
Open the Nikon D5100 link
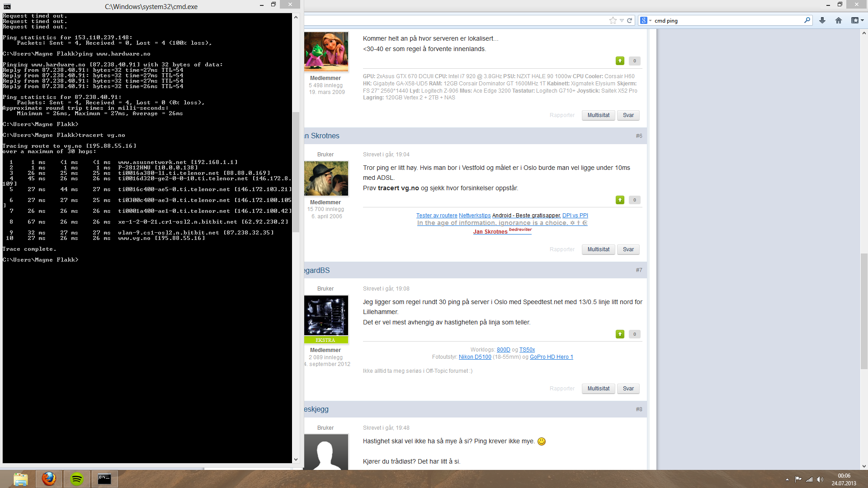pyautogui.click(x=475, y=357)
